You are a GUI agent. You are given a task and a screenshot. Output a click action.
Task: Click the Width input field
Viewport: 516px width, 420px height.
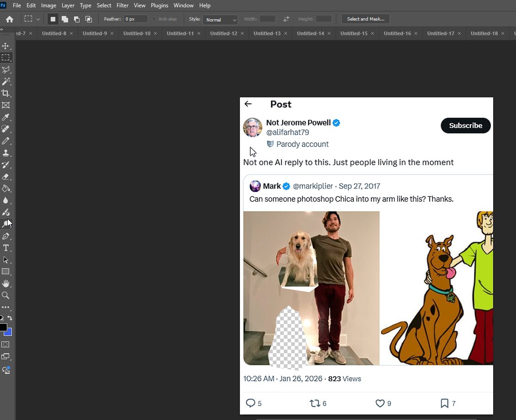(267, 19)
